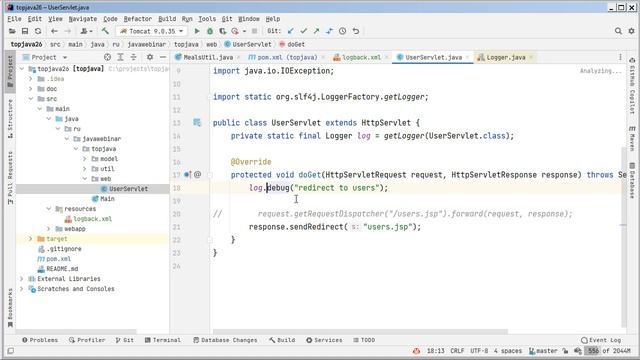Expand the model package
640x360 pixels.
pos(85,159)
